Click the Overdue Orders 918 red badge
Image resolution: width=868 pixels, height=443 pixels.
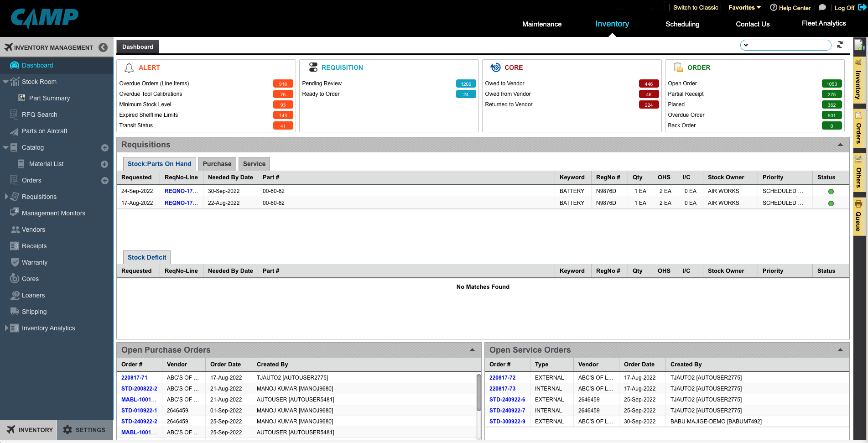[x=283, y=84]
